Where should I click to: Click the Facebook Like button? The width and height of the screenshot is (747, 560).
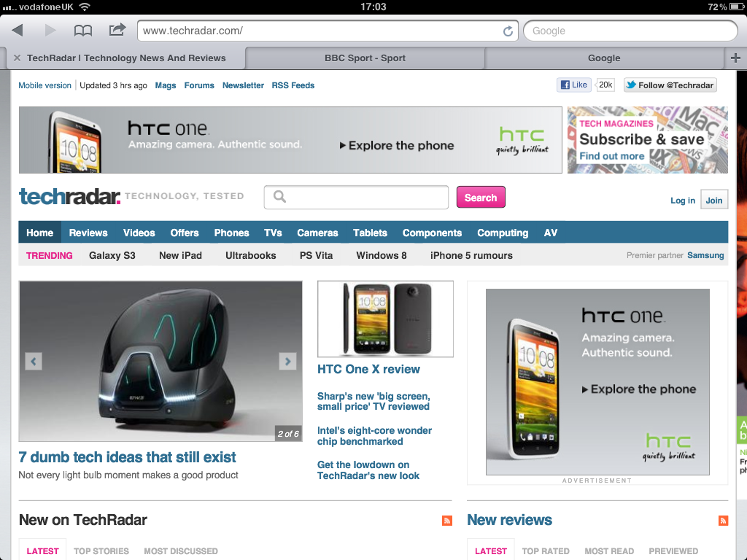pyautogui.click(x=573, y=85)
